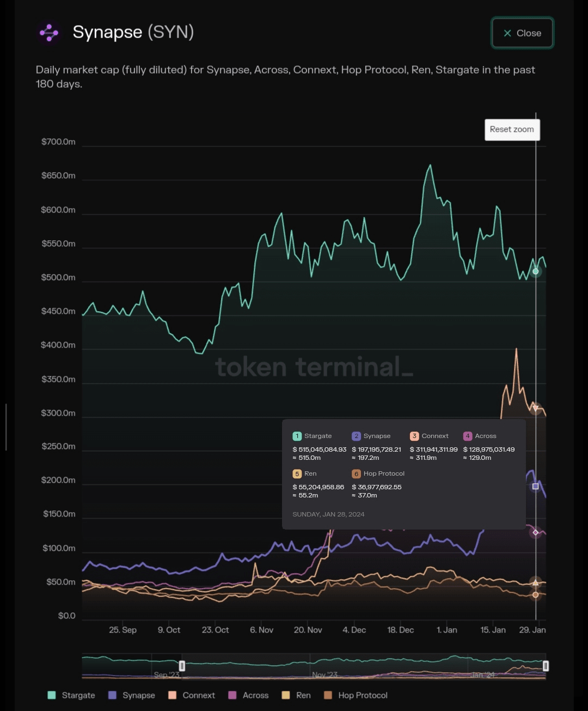The height and width of the screenshot is (711, 588).
Task: Click the Reset zoom button
Action: pos(512,130)
